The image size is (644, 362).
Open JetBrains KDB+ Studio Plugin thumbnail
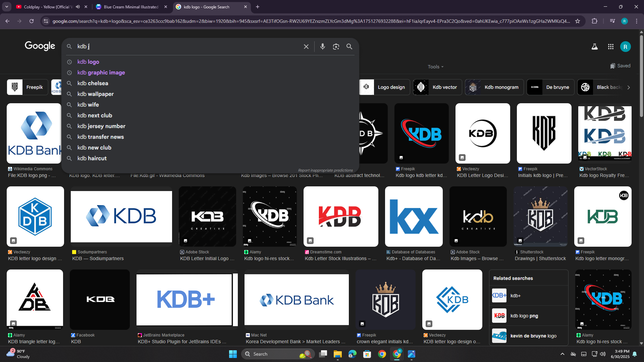click(187, 300)
